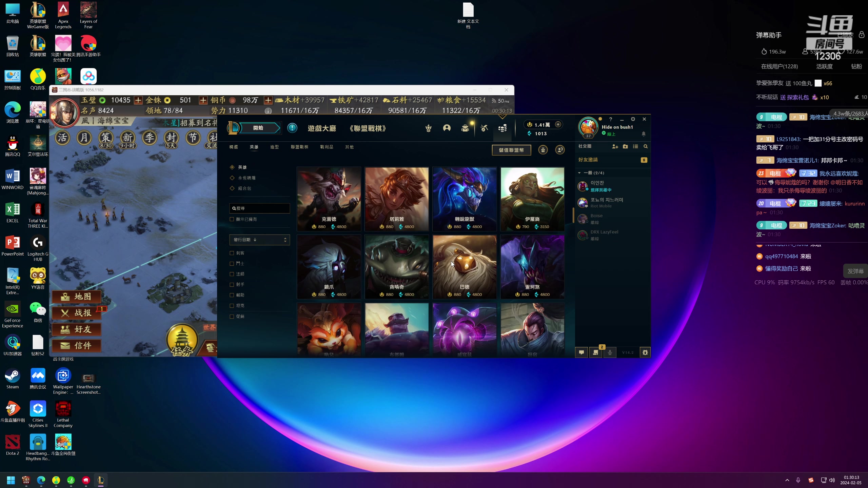Click the plus icon next to 1.41萬 RP
The width and height of the screenshot is (868, 488).
(x=558, y=124)
